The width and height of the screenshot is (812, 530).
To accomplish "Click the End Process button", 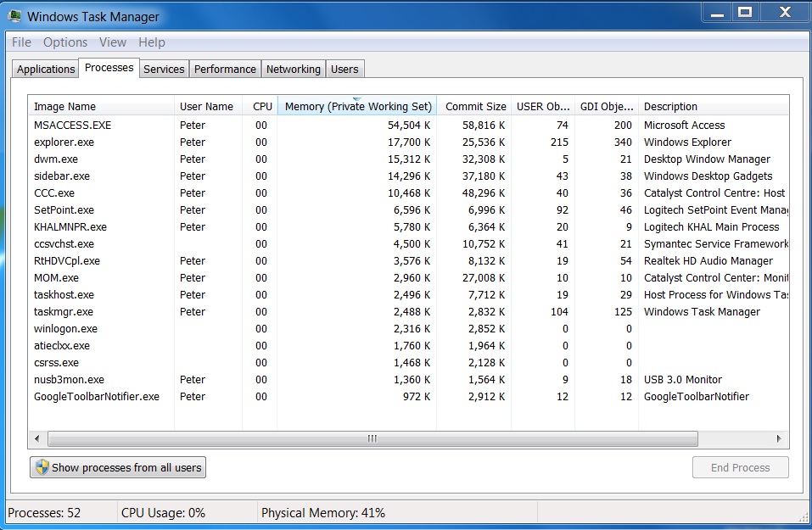I will (740, 467).
